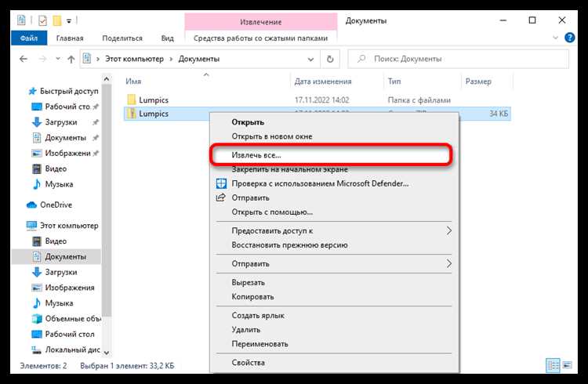The image size is (588, 384).
Task: Switch to the details view icon
Action: tap(554, 365)
